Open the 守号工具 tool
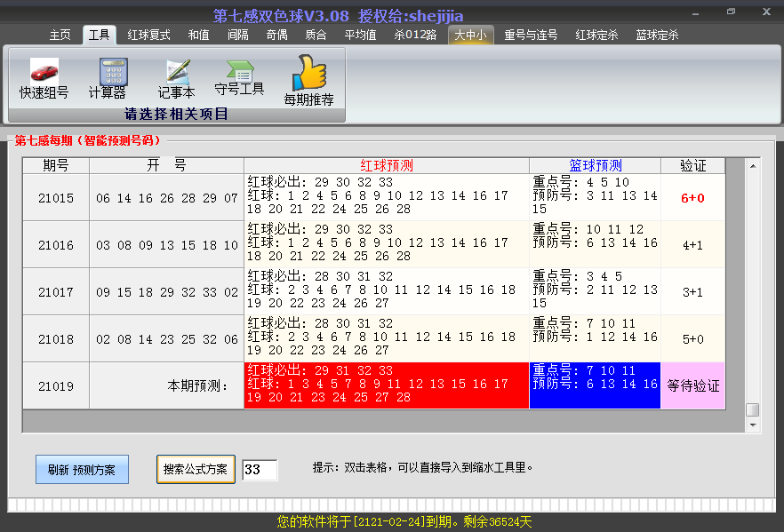The image size is (784, 532). pyautogui.click(x=239, y=78)
